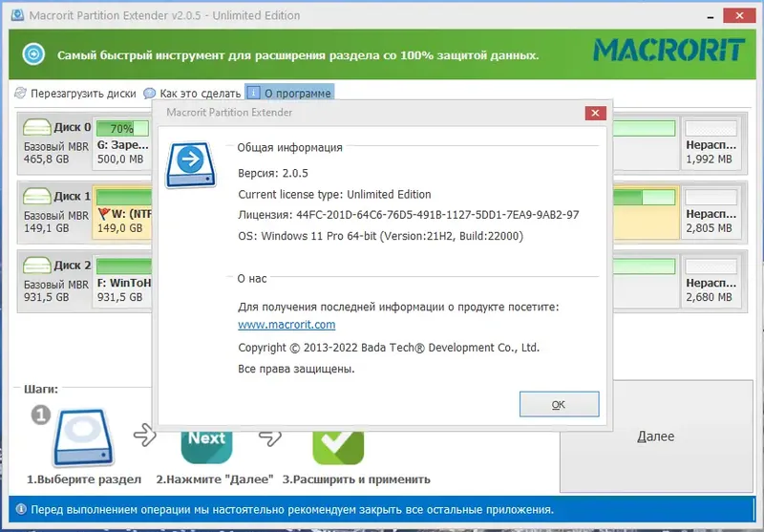Click the target icon in green banner
Screen dimensions: 764x532
[33, 54]
